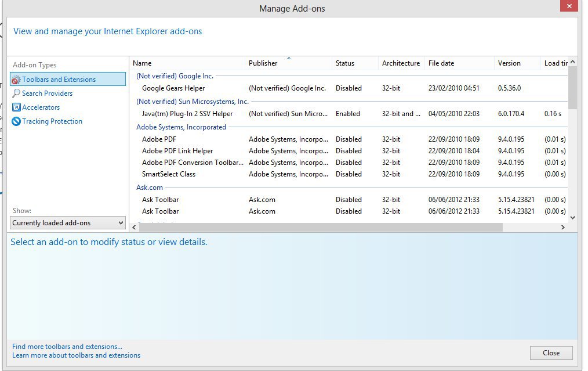
Task: Open Learn more about toolbars and extensions link
Action: tap(76, 355)
